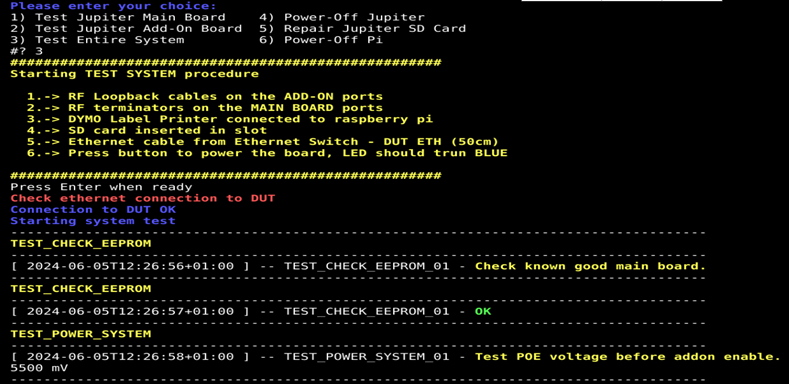This screenshot has height=384, width=789.
Task: Click 'Press Enter when ready' prompt
Action: 101,187
